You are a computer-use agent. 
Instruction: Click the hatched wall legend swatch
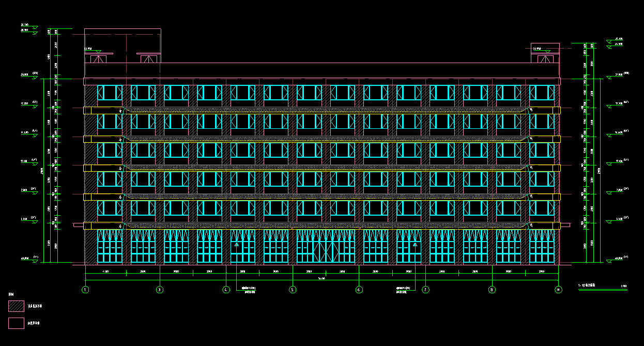point(16,305)
